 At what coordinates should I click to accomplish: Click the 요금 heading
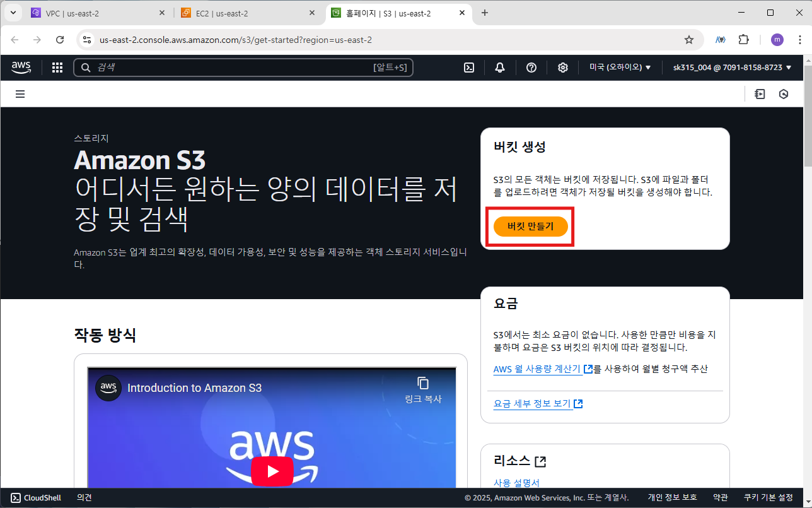coord(506,304)
